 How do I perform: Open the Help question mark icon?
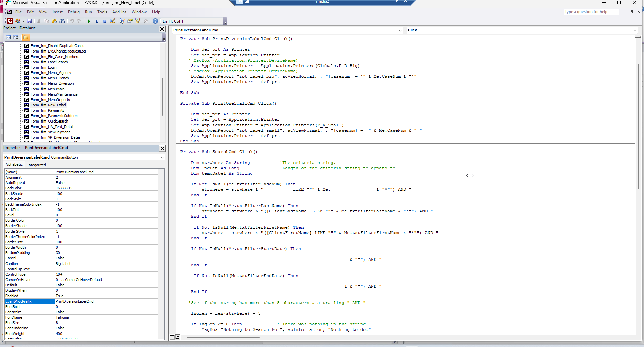tap(155, 21)
